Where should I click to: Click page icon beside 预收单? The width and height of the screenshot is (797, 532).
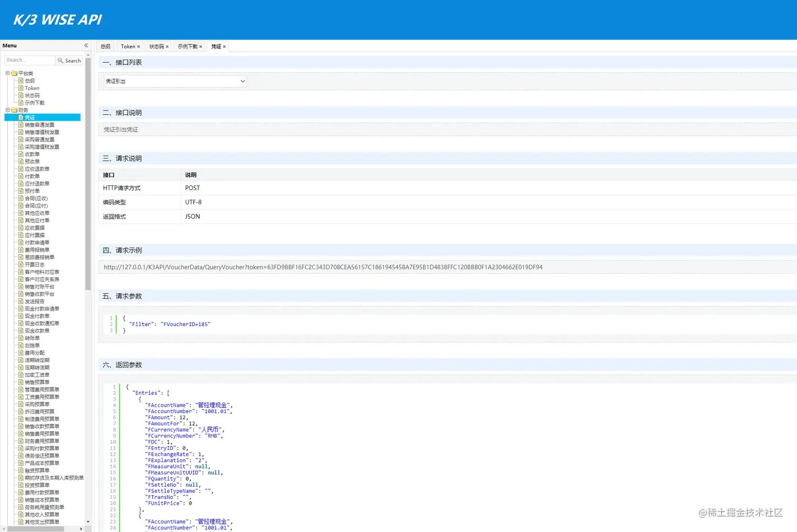coord(21,162)
